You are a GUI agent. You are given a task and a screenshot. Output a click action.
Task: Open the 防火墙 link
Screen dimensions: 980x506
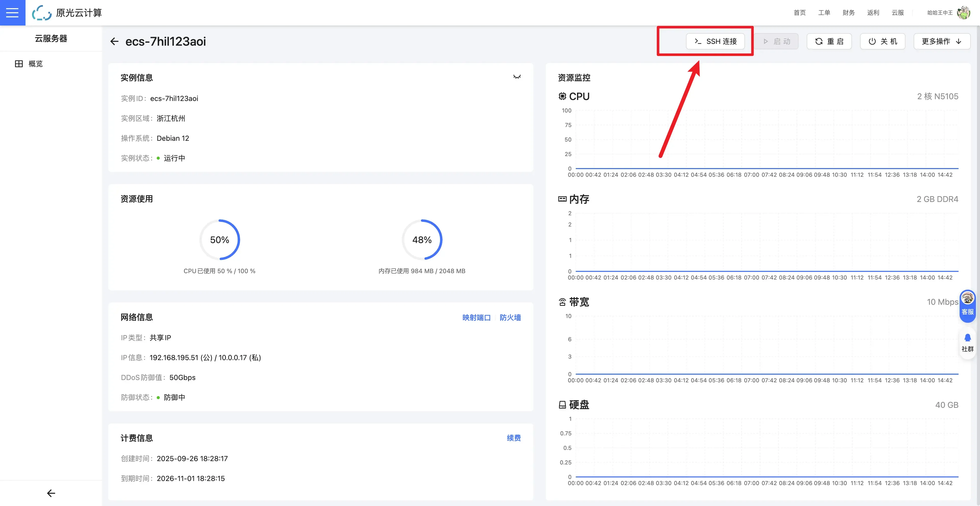click(x=510, y=318)
